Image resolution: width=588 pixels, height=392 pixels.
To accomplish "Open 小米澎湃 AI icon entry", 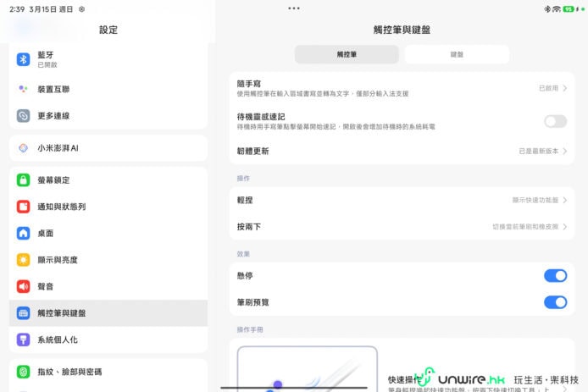I will click(x=24, y=148).
